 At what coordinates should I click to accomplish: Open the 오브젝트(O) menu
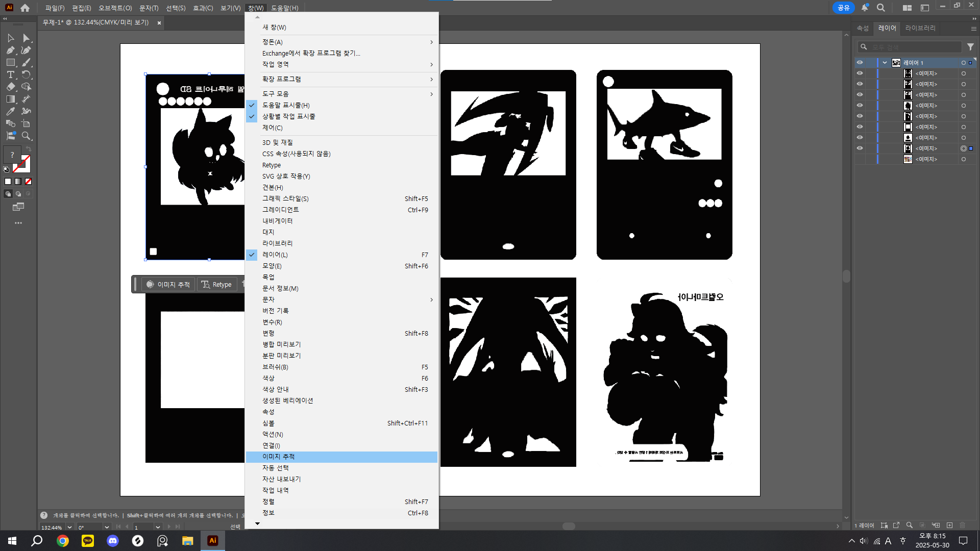point(115,8)
